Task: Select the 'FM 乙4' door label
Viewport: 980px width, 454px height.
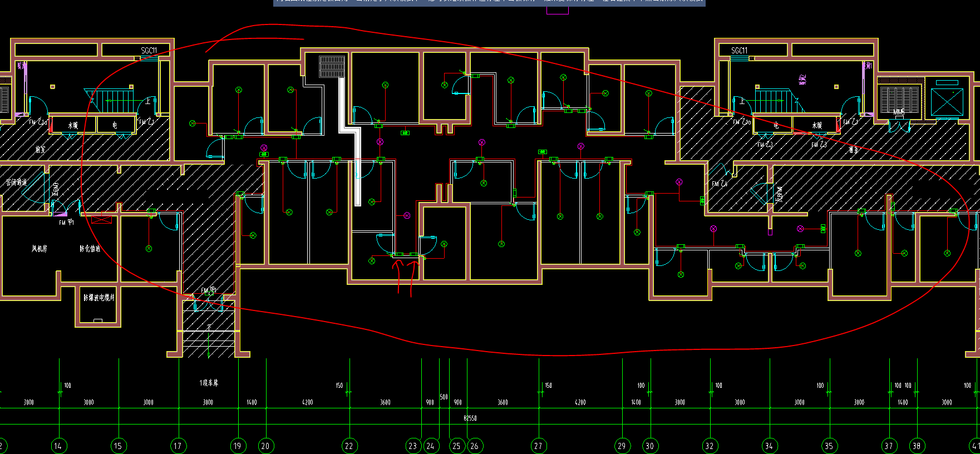Action: 720,184
